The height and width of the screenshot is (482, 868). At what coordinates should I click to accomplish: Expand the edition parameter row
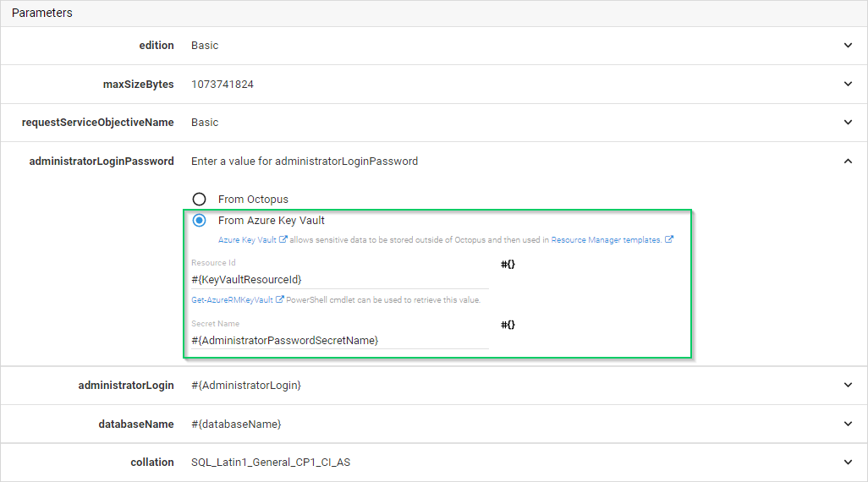coord(848,46)
